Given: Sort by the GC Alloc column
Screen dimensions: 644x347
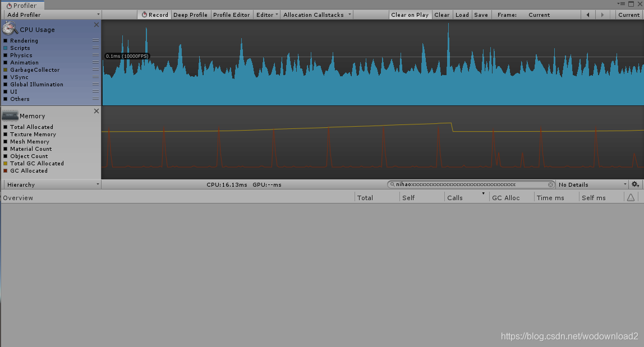Looking at the screenshot, I should pyautogui.click(x=512, y=197).
